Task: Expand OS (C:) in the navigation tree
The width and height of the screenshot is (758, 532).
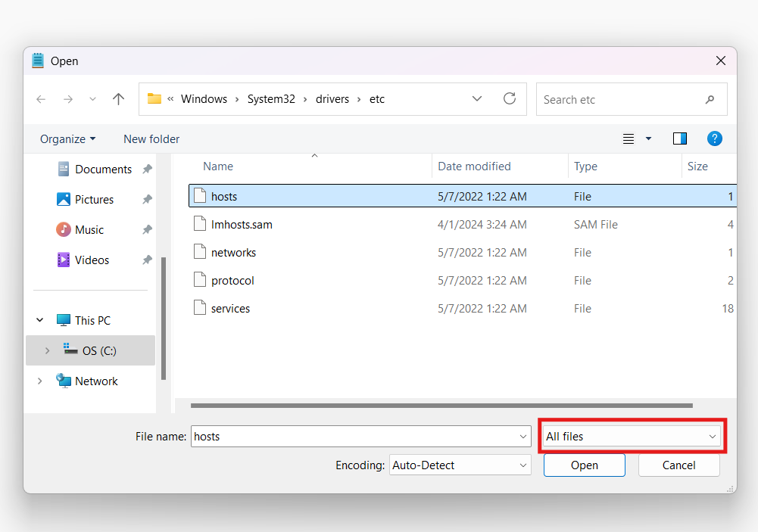Action: pyautogui.click(x=47, y=350)
